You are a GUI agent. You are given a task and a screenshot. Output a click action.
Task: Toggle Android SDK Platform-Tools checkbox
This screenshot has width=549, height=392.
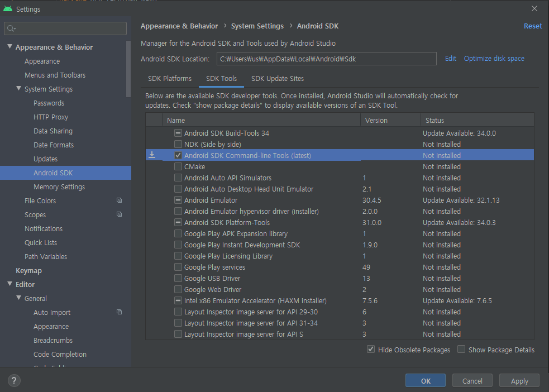point(178,223)
